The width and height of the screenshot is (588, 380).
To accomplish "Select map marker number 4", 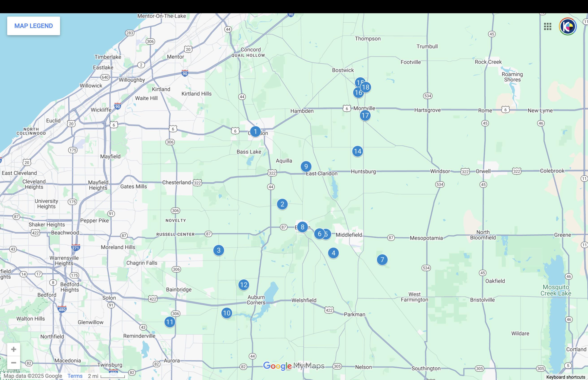I will (x=333, y=253).
